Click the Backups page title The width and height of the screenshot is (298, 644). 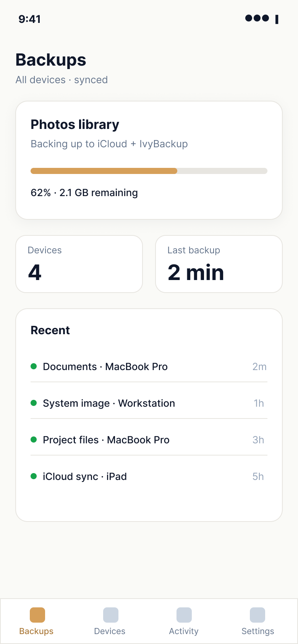51,60
